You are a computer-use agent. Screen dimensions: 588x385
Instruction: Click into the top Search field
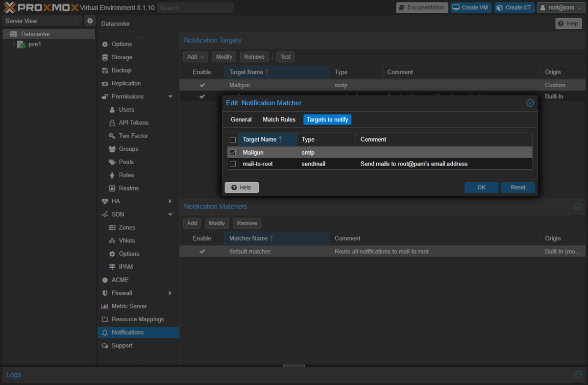(x=196, y=8)
